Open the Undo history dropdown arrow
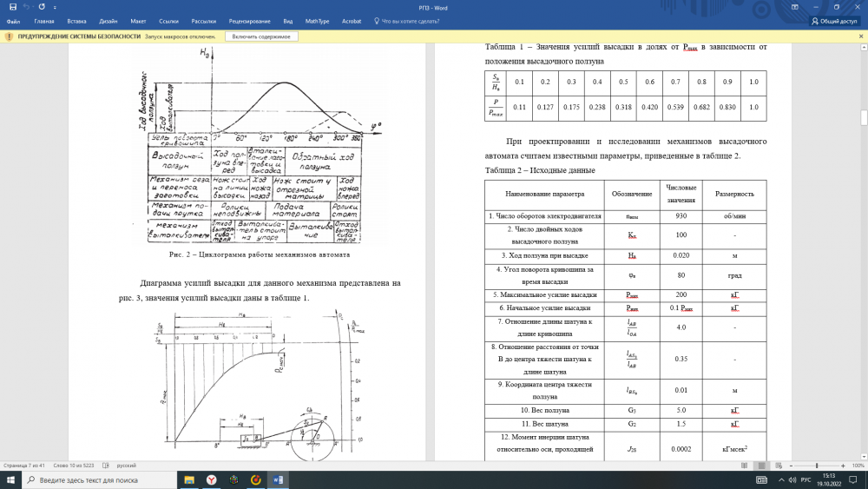 click(x=33, y=6)
